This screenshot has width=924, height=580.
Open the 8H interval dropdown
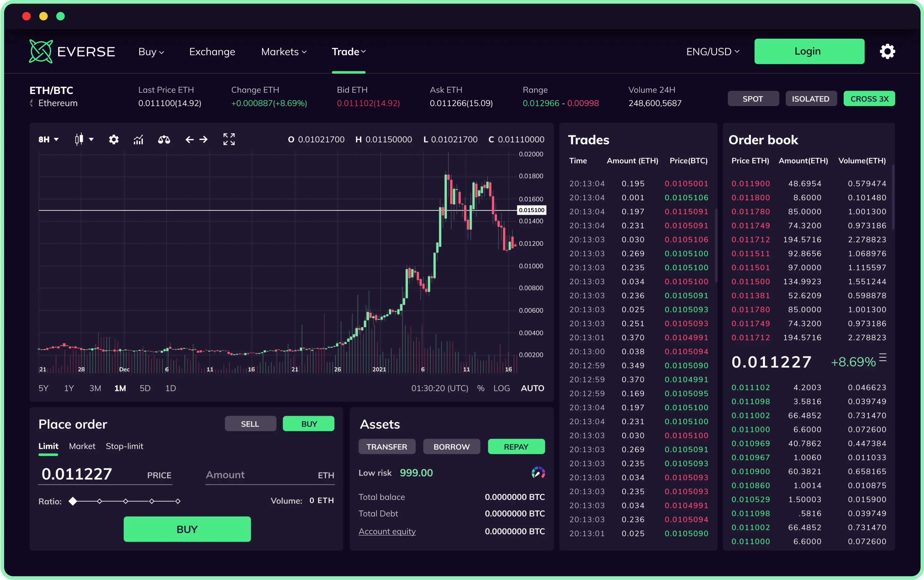tap(48, 139)
